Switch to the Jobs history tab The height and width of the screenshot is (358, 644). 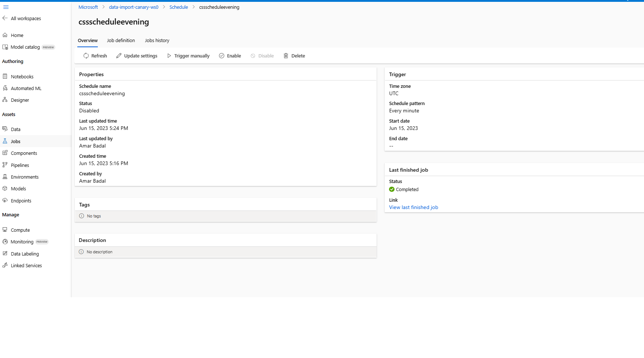click(x=157, y=40)
